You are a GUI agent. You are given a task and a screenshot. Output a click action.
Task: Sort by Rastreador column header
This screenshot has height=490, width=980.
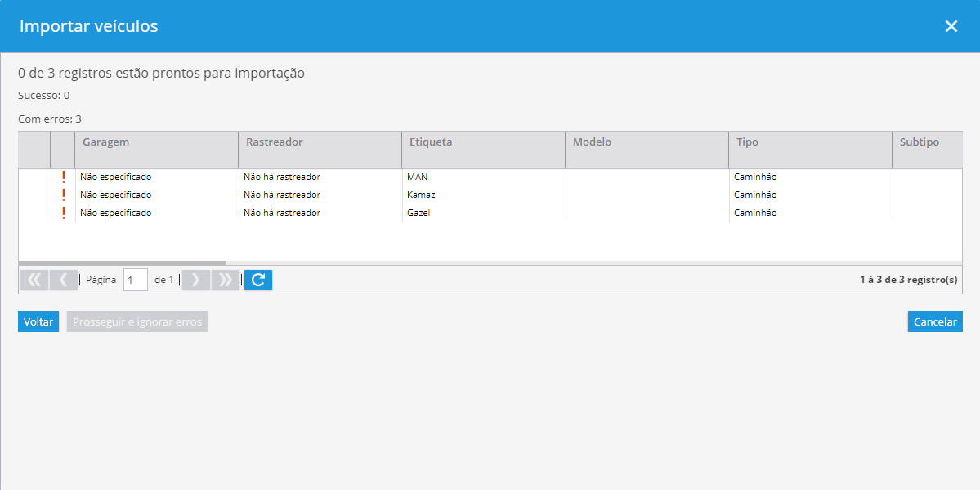tap(320, 150)
